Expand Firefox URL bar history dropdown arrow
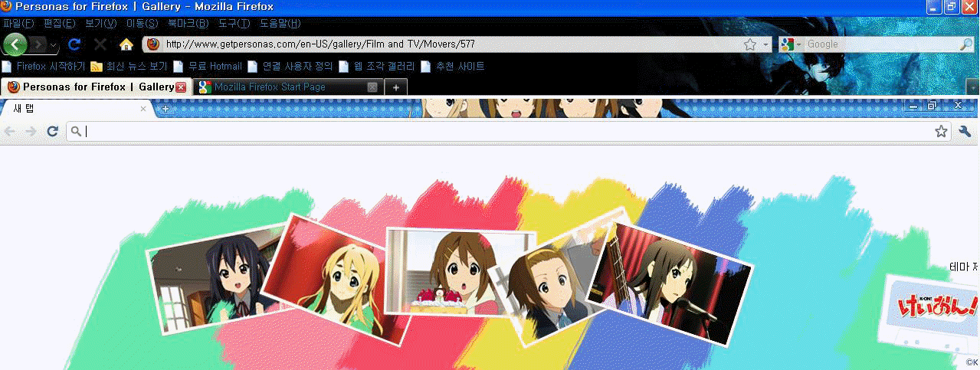This screenshot has width=980, height=370. pyautogui.click(x=765, y=44)
